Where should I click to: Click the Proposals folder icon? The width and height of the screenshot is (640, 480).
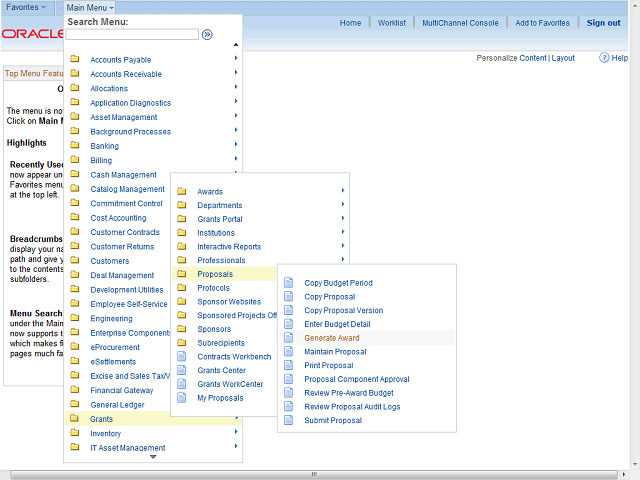[182, 274]
